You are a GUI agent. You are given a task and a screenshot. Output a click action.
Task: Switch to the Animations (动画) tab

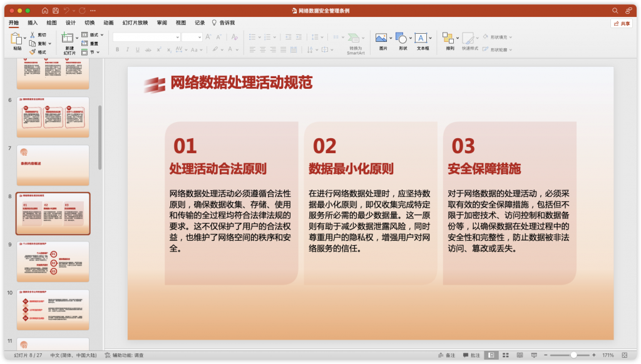click(x=108, y=23)
